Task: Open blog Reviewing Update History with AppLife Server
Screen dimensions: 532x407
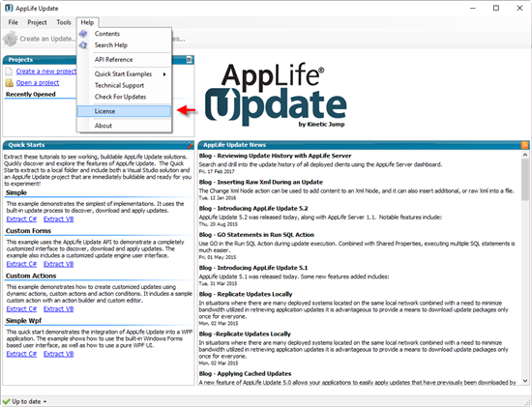Action: click(x=275, y=156)
